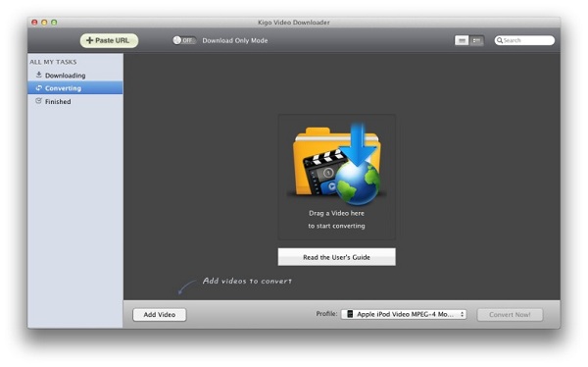This screenshot has height=367, width=588.
Task: Click the 'Drag a Video here' text
Action: click(x=336, y=213)
